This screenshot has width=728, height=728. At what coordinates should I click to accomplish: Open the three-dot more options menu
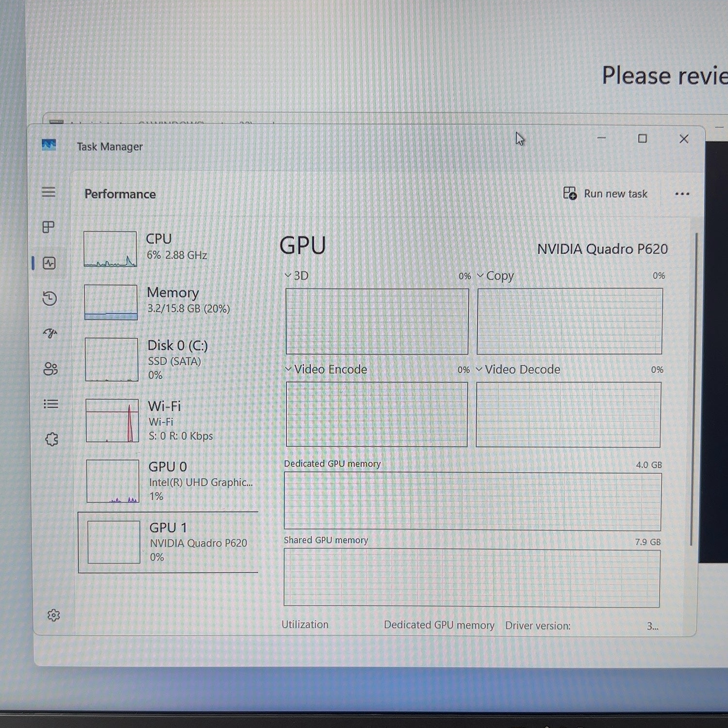click(x=682, y=194)
